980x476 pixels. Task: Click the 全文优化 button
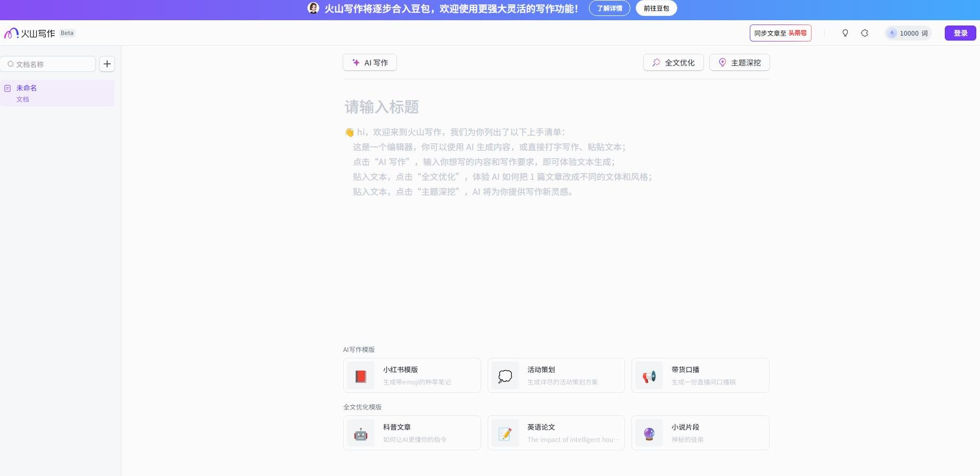point(673,63)
